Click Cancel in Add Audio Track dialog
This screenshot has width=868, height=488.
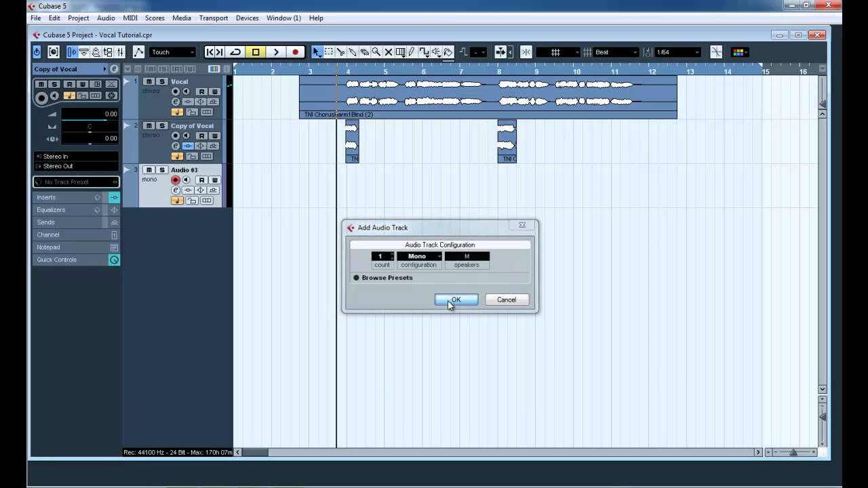click(x=507, y=300)
